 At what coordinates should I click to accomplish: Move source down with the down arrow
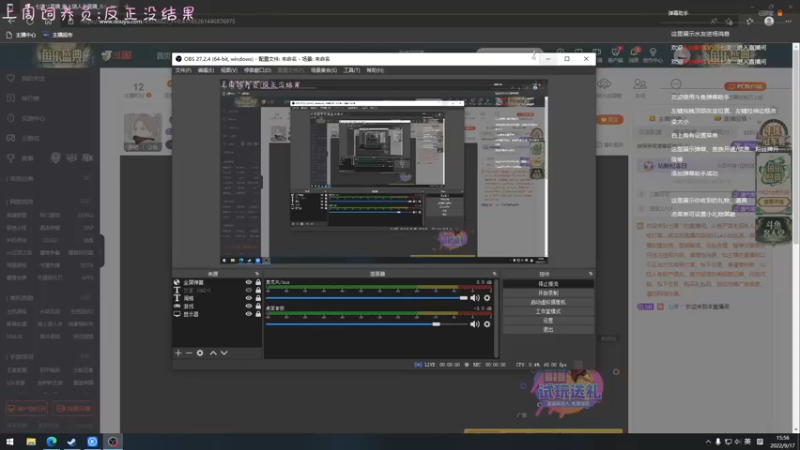click(224, 353)
